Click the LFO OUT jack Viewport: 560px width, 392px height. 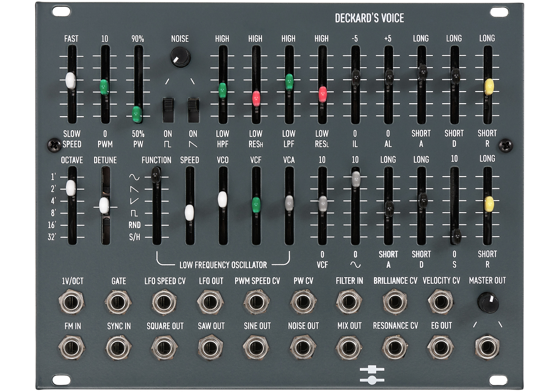tap(210, 302)
